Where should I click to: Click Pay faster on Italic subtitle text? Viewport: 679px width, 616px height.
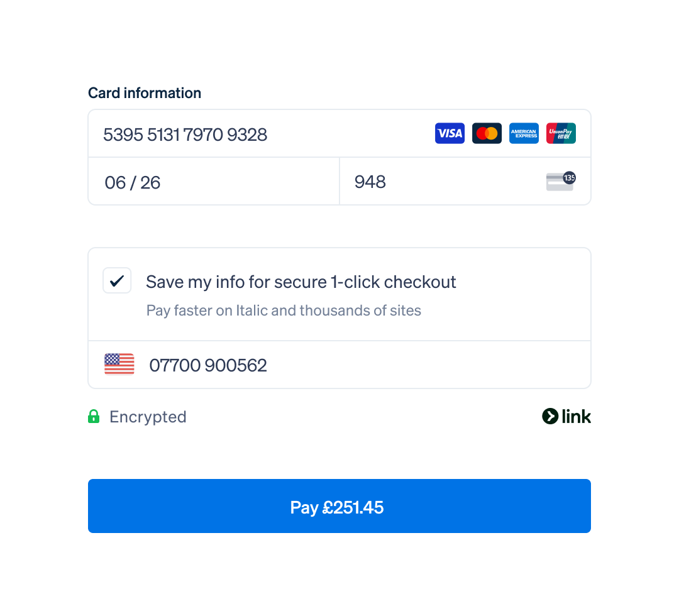[284, 311]
